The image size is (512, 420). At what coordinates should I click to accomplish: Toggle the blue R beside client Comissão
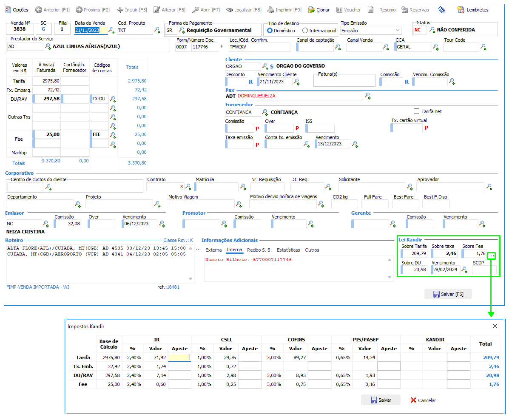pyautogui.click(x=407, y=82)
